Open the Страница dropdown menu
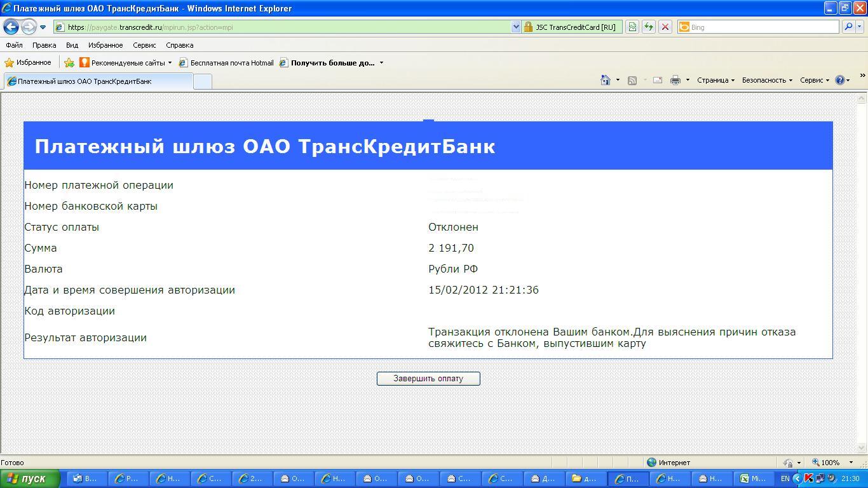This screenshot has width=868, height=488. (x=715, y=80)
